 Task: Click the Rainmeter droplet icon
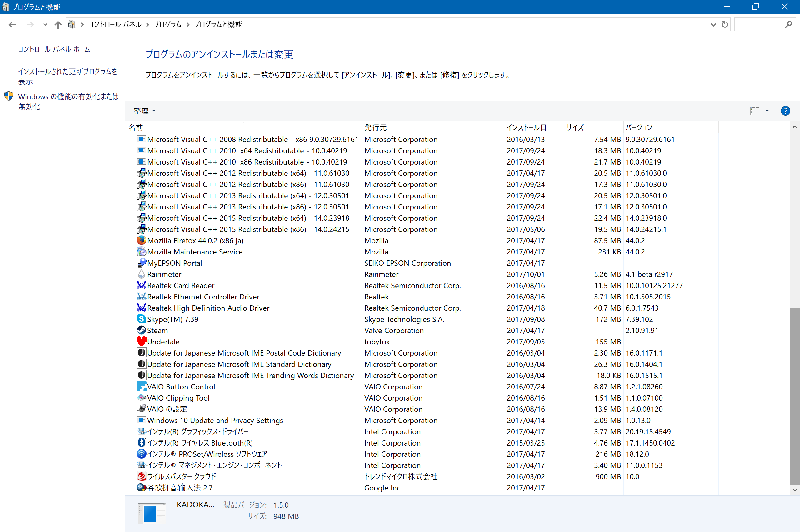(x=141, y=274)
